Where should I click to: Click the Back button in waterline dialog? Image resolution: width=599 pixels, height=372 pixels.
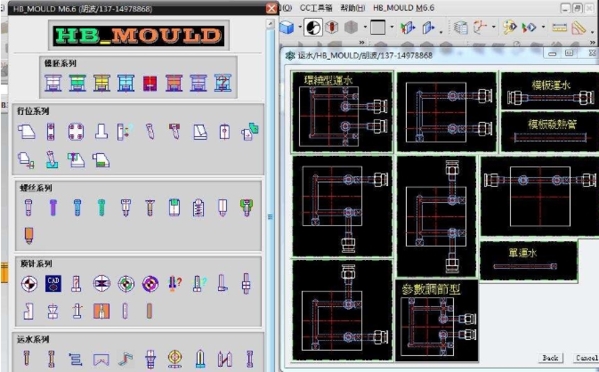click(550, 358)
